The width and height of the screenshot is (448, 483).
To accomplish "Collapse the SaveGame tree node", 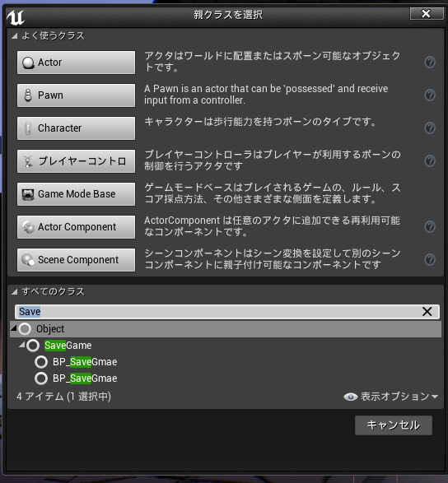I will click(22, 345).
